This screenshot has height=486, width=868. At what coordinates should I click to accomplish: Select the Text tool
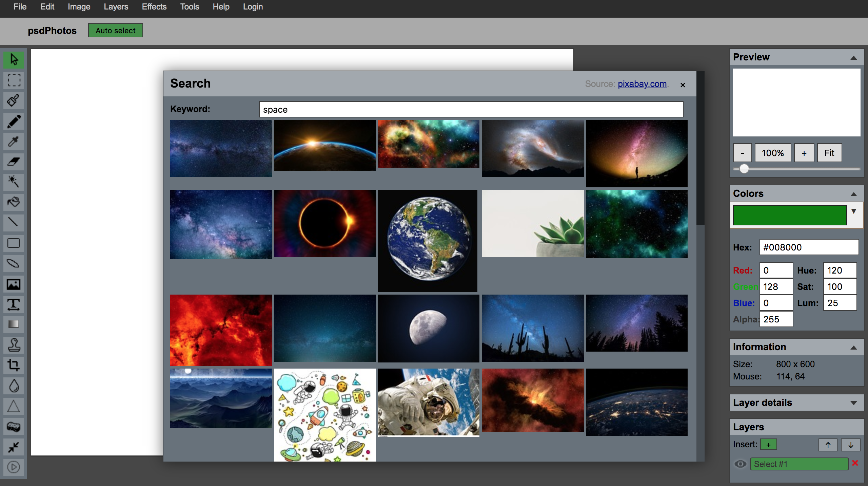14,304
